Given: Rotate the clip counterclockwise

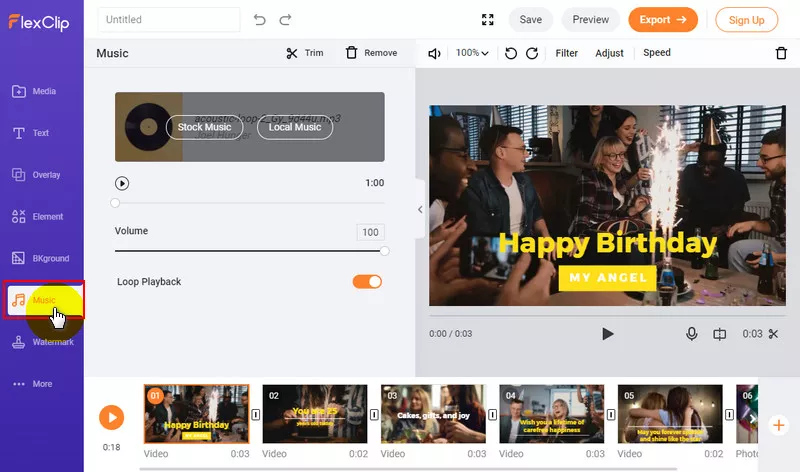Looking at the screenshot, I should [511, 53].
